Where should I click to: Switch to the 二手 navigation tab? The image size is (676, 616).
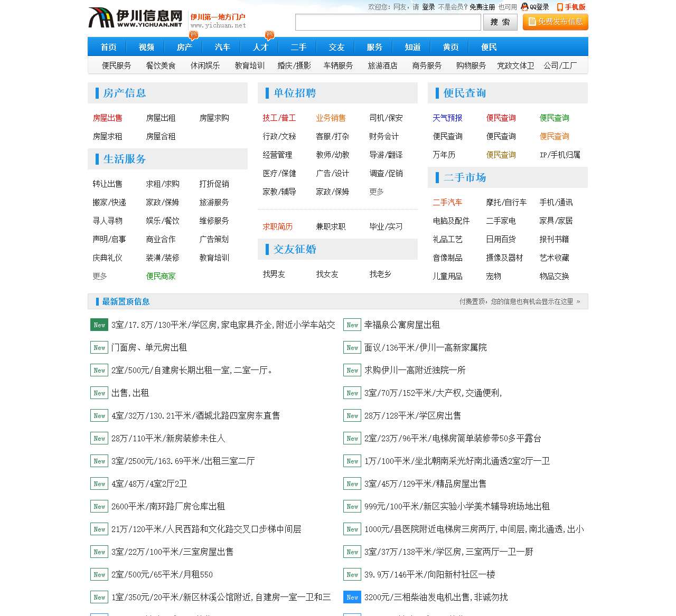298,47
